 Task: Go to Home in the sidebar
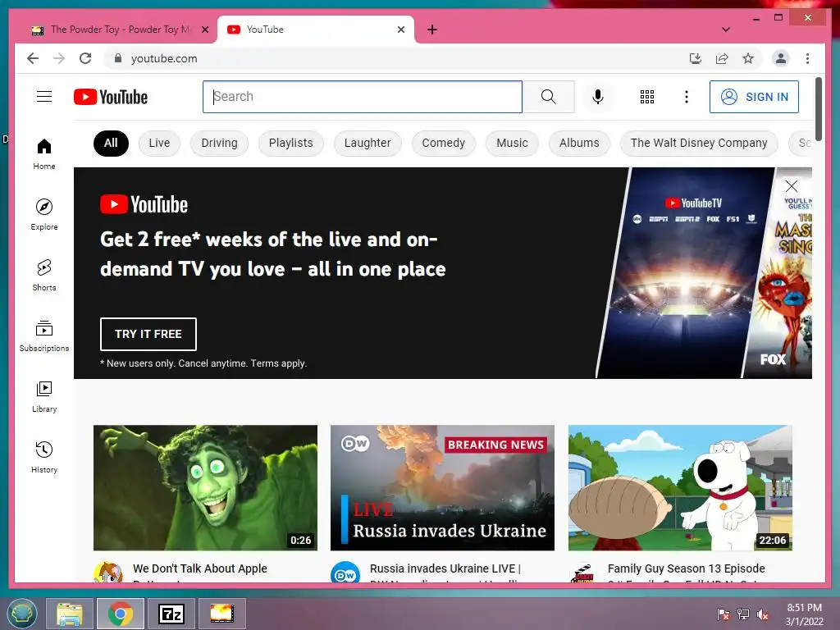(44, 154)
